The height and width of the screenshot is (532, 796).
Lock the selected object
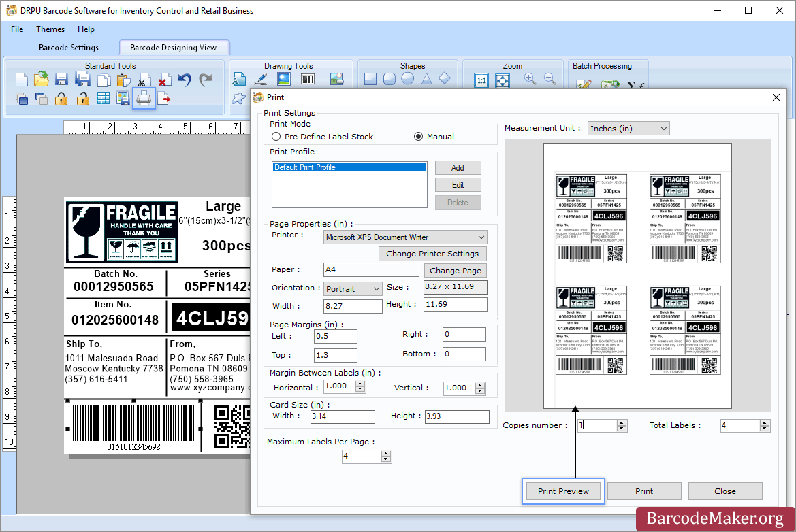[x=61, y=99]
